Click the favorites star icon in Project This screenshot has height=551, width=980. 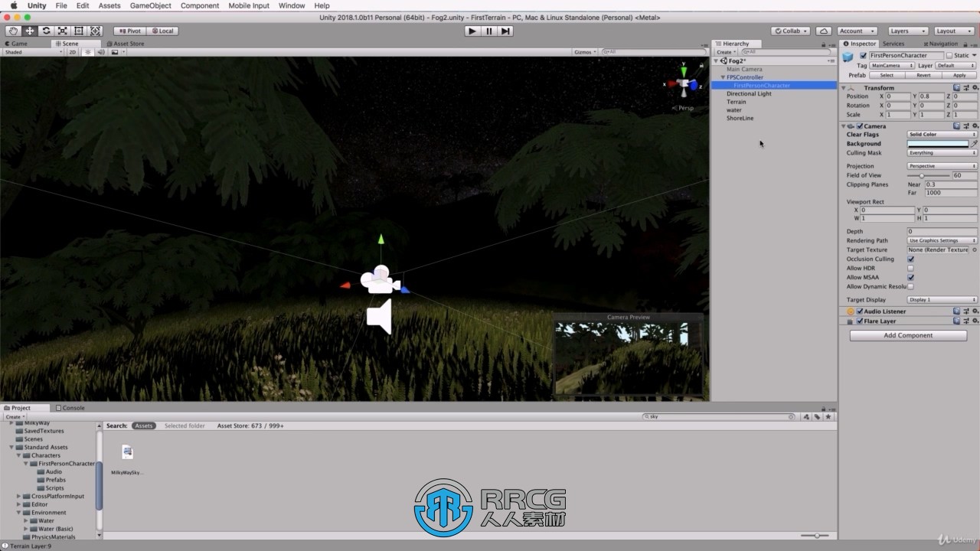pos(828,417)
